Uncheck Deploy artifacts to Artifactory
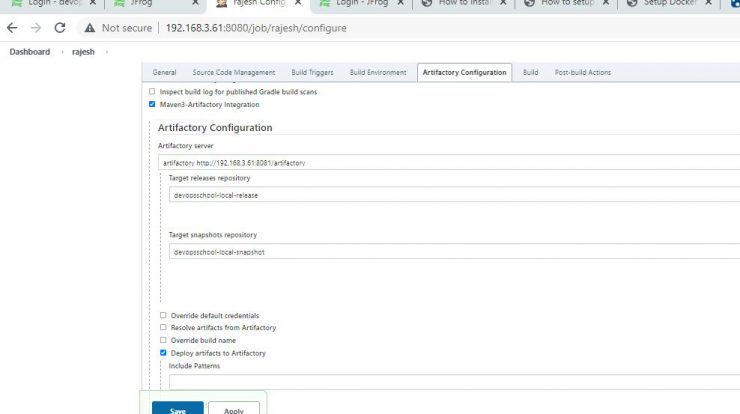The width and height of the screenshot is (740, 414). click(x=163, y=353)
